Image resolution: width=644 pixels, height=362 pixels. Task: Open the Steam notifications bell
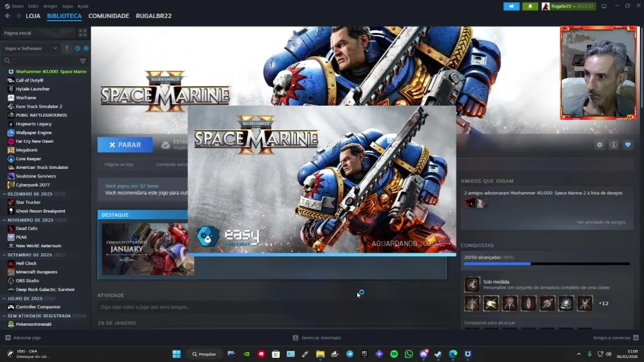tap(530, 6)
